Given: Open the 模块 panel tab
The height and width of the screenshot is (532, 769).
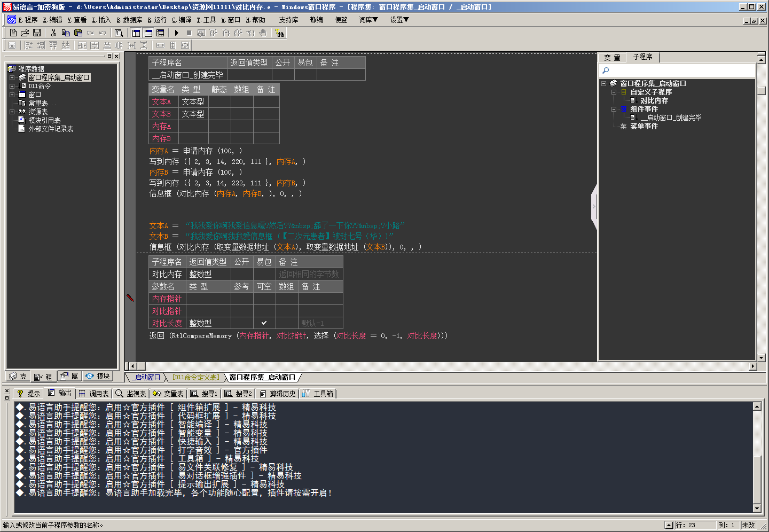Looking at the screenshot, I should coord(98,376).
